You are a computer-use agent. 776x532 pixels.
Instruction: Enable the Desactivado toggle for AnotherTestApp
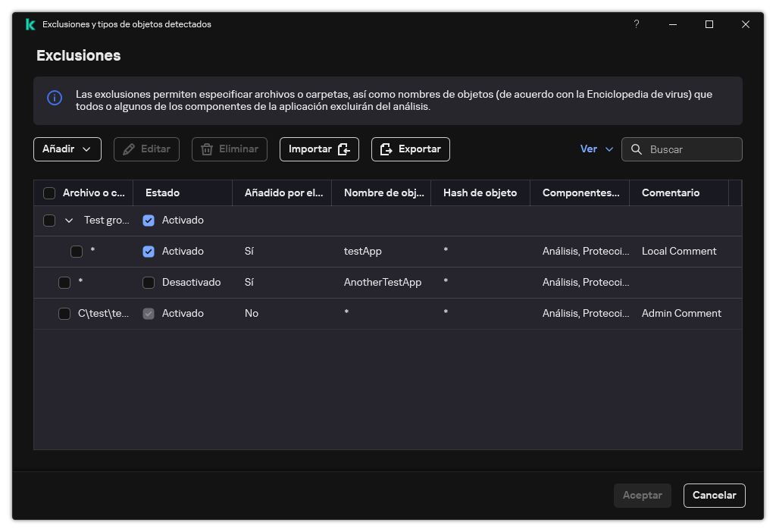[x=149, y=282]
